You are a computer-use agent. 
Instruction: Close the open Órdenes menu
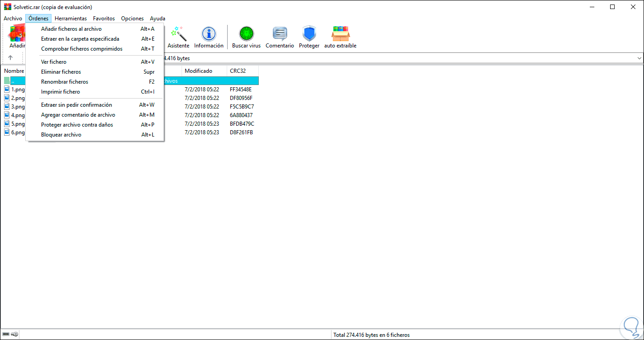pos(38,19)
